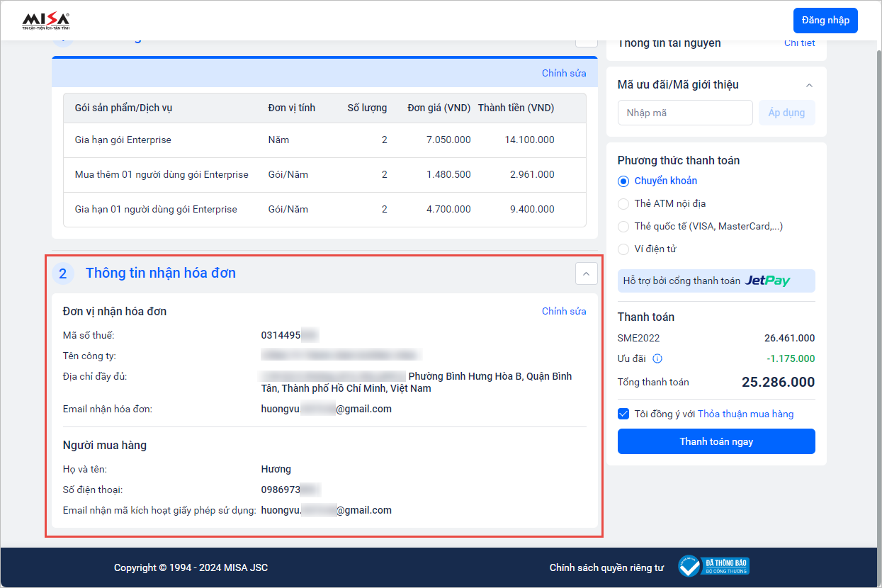Click the JetPay payment gateway logo
The height and width of the screenshot is (588, 882).
[x=767, y=281]
